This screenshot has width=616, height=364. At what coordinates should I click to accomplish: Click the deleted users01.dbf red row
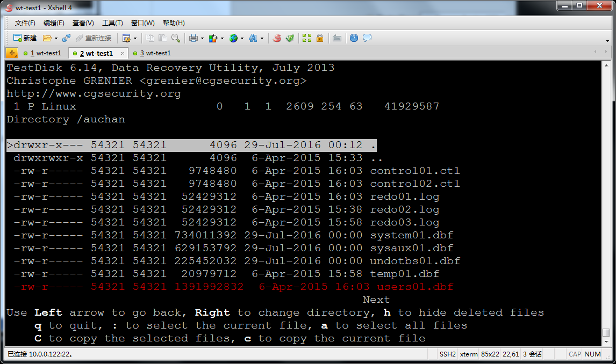coord(233,287)
